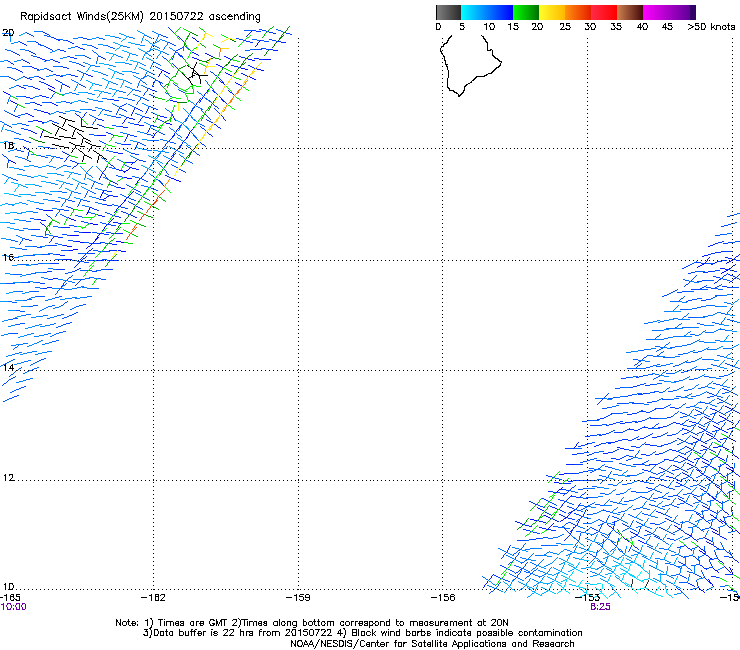
Task: Click the longitude label '-153'
Action: [x=588, y=598]
